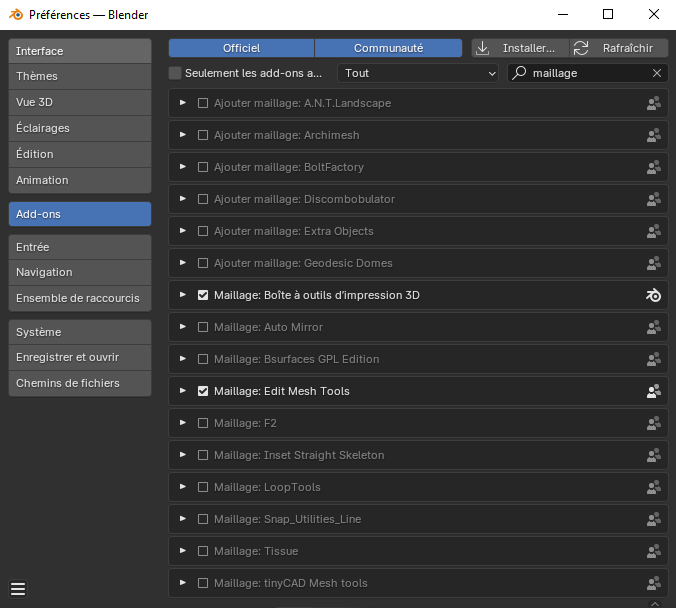Viewport: 676px width, 608px height.
Task: Open the Tout category dropdown
Action: coord(417,73)
